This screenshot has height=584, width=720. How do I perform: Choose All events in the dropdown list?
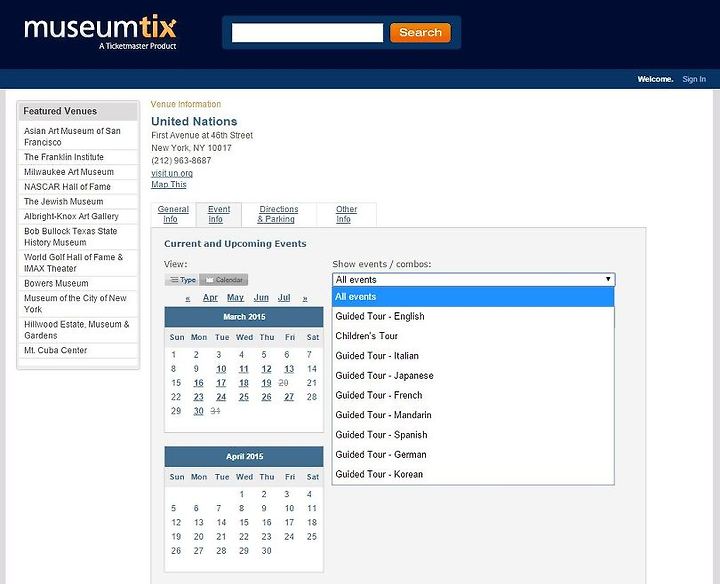click(x=473, y=297)
